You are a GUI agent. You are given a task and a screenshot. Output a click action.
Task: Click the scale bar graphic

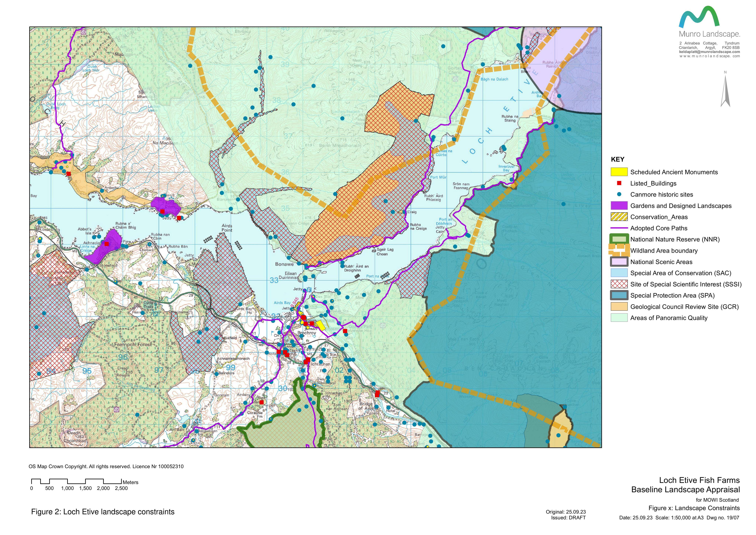tap(77, 481)
